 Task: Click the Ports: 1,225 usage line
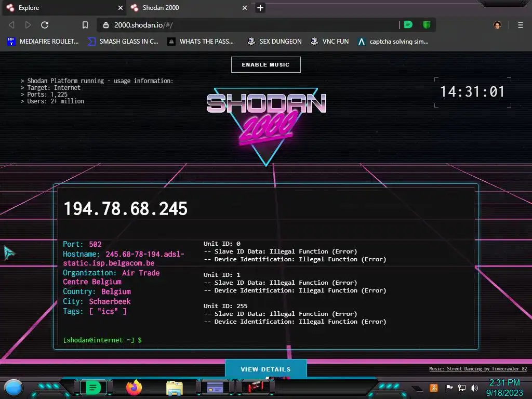point(44,95)
